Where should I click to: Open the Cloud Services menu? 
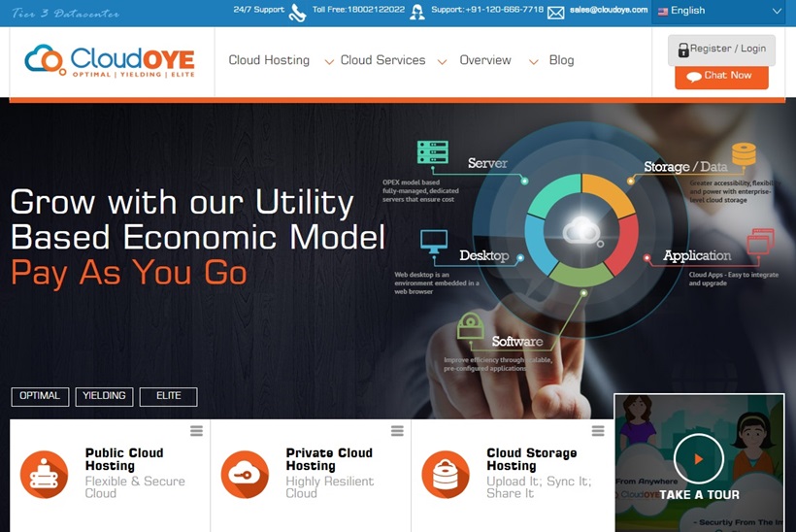click(x=382, y=60)
